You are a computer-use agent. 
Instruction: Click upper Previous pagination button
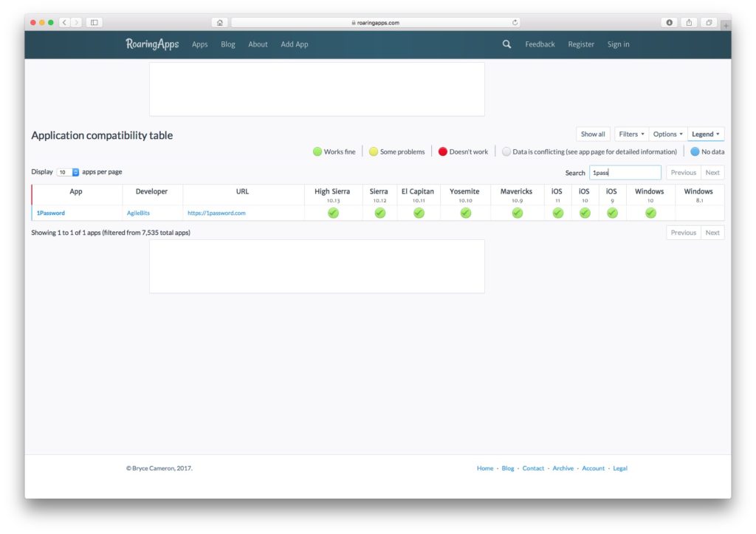pyautogui.click(x=683, y=172)
